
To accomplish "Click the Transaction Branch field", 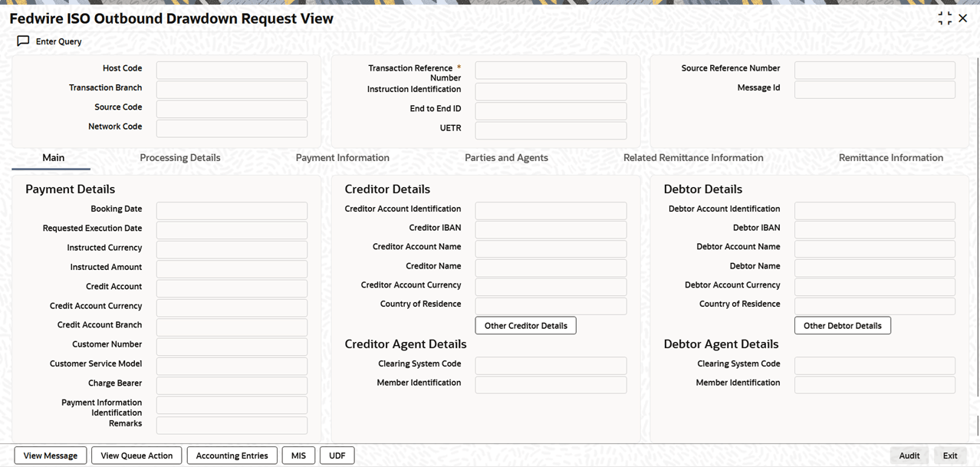I will (232, 90).
